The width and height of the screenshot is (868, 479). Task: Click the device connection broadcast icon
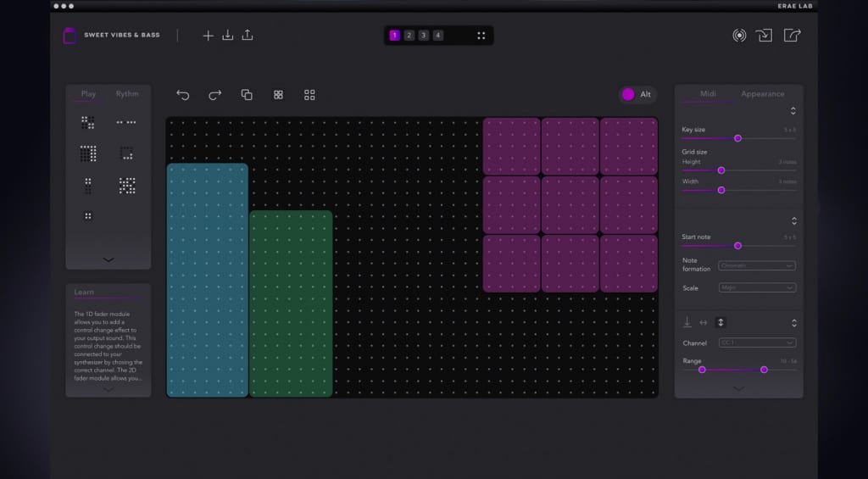click(x=739, y=36)
